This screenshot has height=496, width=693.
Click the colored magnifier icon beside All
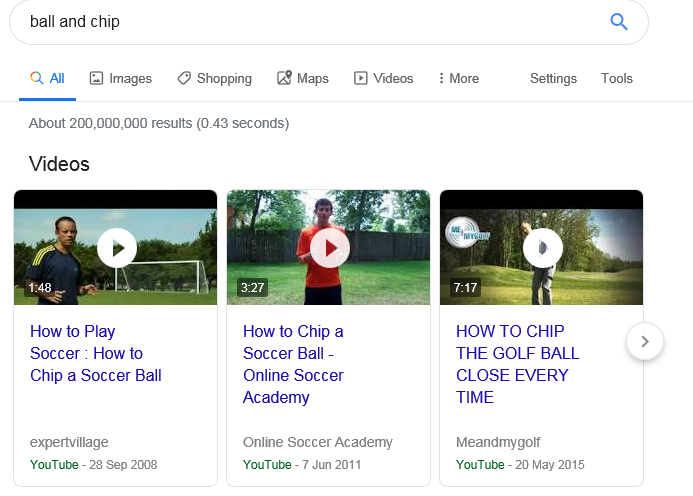pos(37,78)
